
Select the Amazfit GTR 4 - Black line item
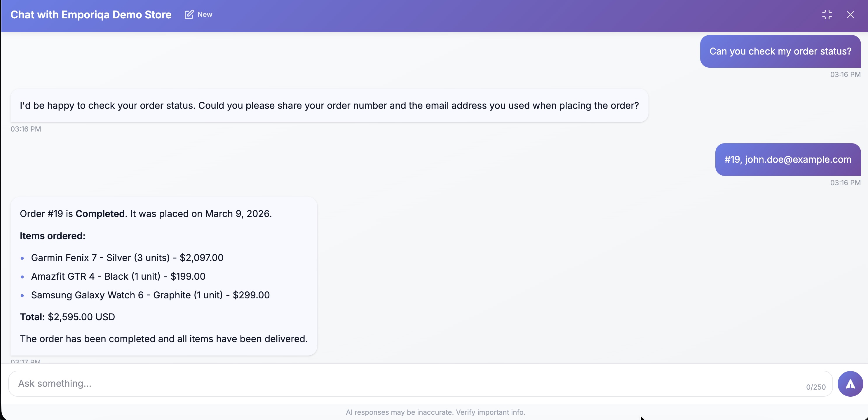(x=118, y=276)
